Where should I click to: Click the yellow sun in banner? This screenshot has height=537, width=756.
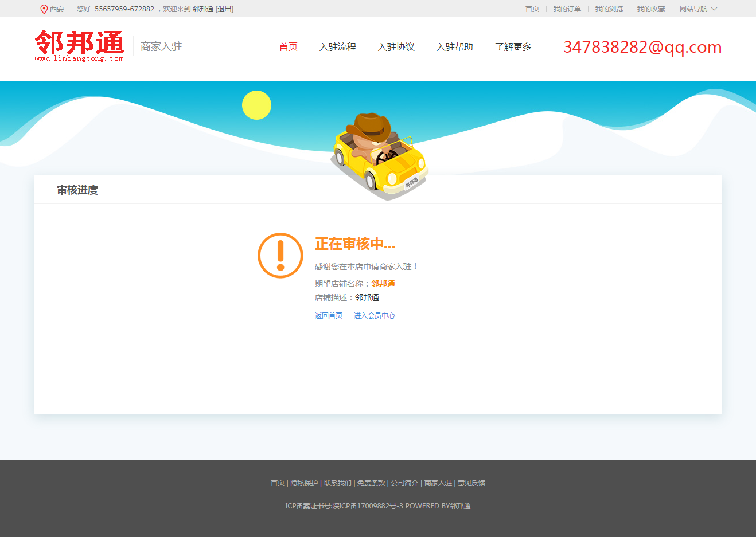256,105
